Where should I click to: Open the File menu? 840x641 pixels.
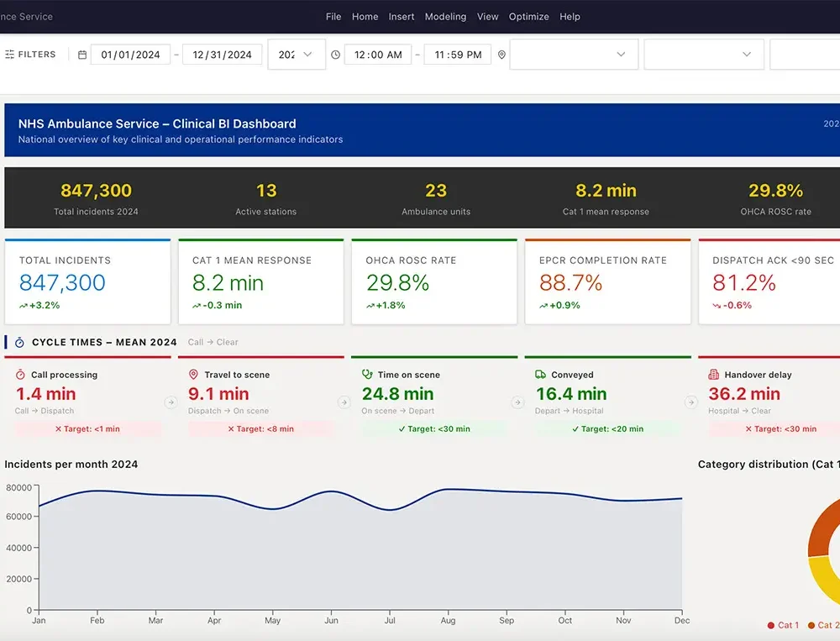point(333,17)
